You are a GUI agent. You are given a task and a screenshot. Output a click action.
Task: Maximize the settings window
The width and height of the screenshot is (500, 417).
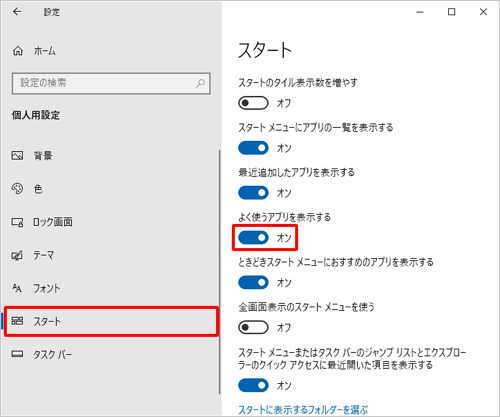pos(451,12)
